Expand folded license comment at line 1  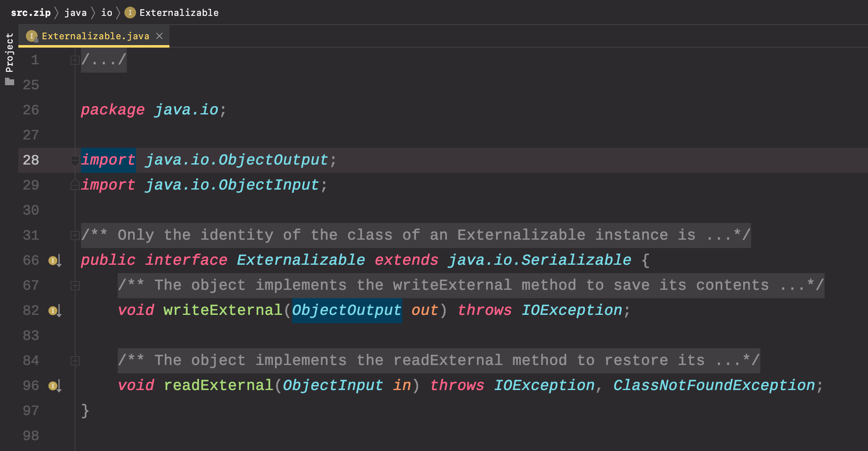point(75,60)
